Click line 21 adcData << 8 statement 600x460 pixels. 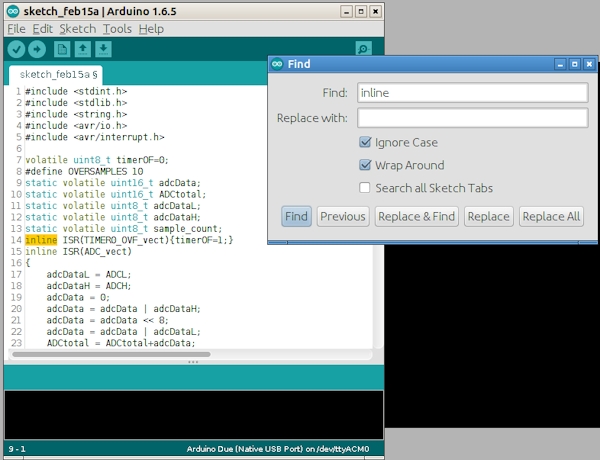[x=108, y=320]
